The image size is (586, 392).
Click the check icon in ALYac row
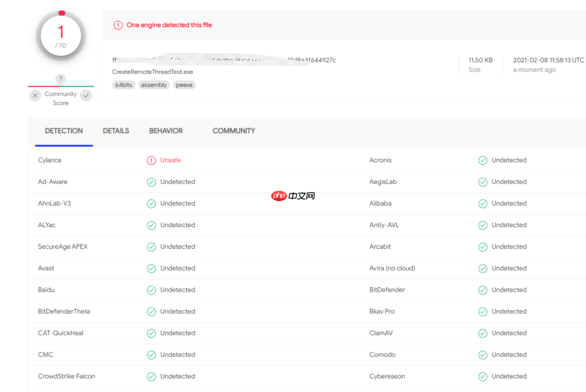pyautogui.click(x=151, y=226)
